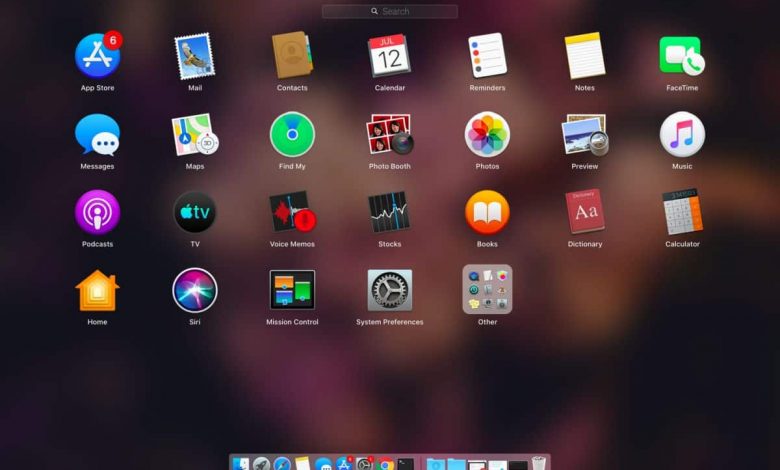Click the red 6 badge on App Store
780x470 pixels.
tap(113, 40)
